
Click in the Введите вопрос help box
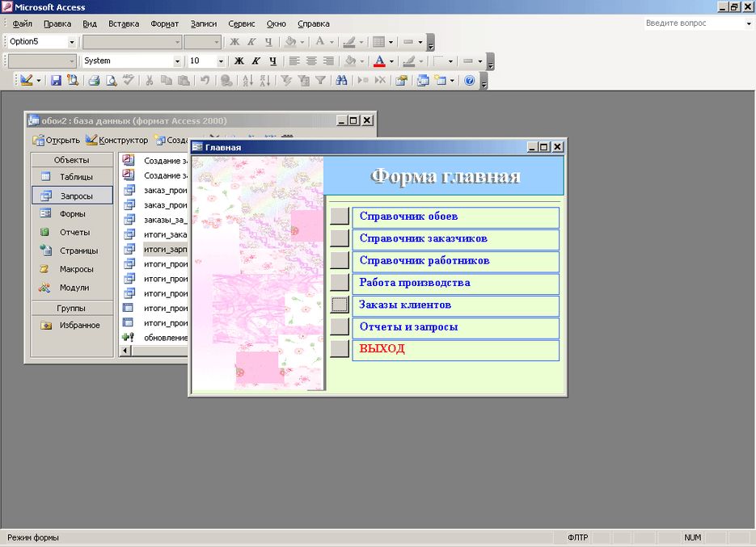click(693, 23)
